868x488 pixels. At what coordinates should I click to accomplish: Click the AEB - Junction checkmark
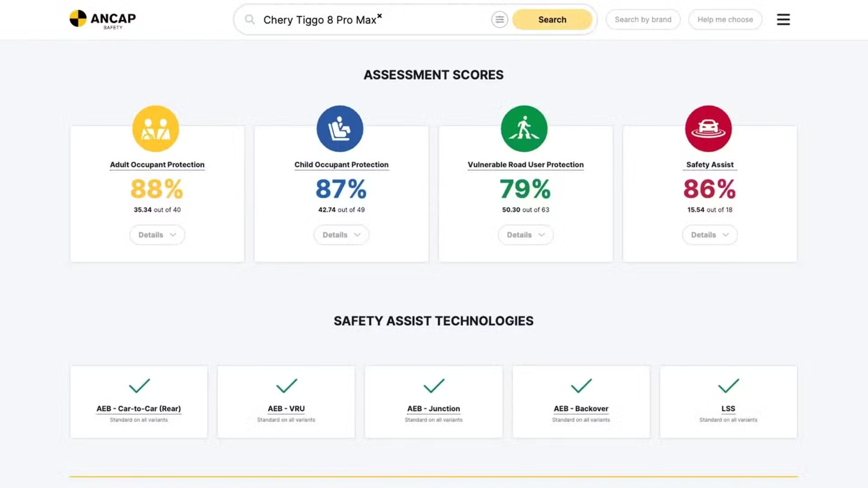coord(434,386)
